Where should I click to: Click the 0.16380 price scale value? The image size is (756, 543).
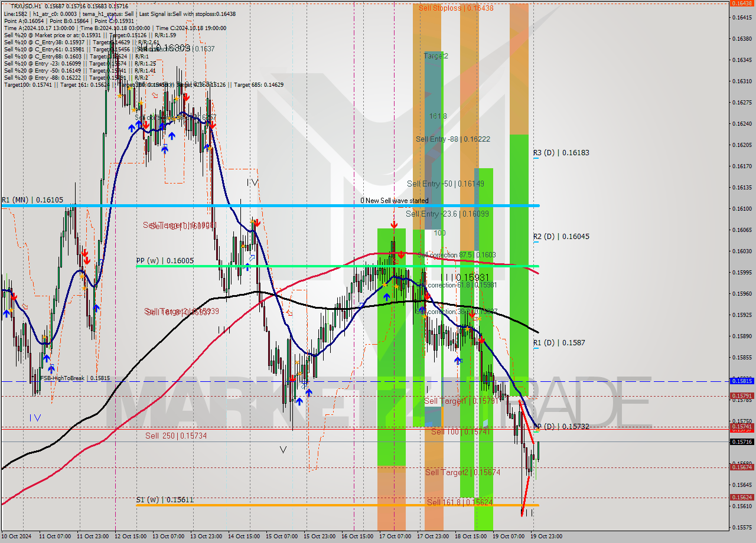(x=741, y=39)
